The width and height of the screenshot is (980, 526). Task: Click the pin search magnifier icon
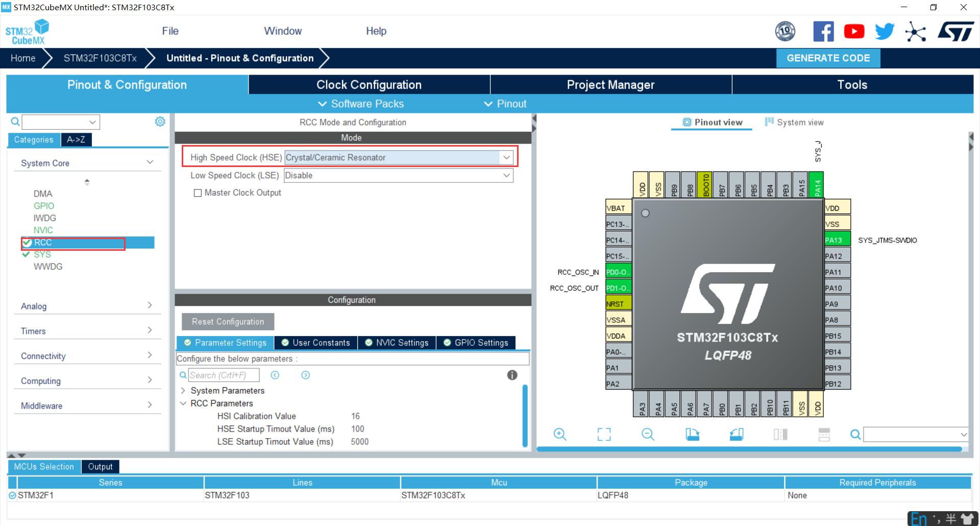(855, 435)
